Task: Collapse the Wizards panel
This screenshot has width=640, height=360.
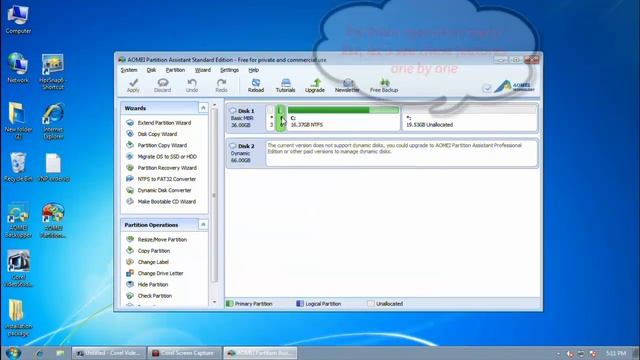Action: [203, 108]
